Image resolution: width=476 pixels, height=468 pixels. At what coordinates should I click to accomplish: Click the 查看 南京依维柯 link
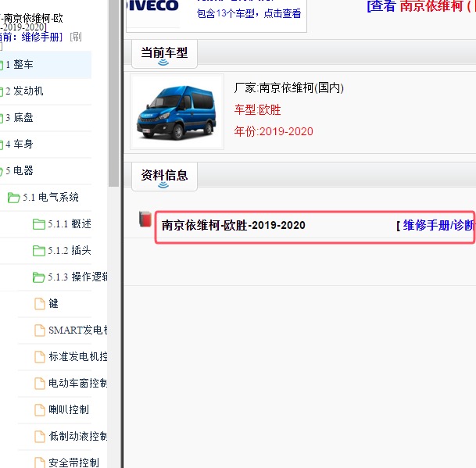pos(421,6)
